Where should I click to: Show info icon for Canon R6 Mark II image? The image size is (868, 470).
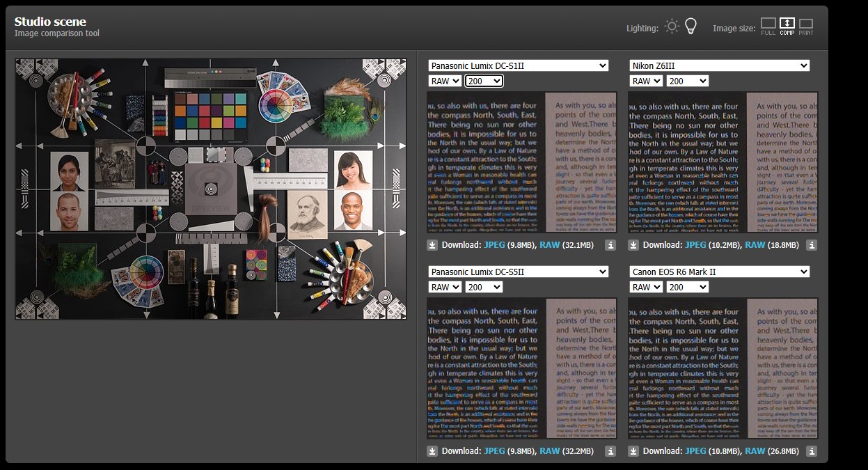812,451
